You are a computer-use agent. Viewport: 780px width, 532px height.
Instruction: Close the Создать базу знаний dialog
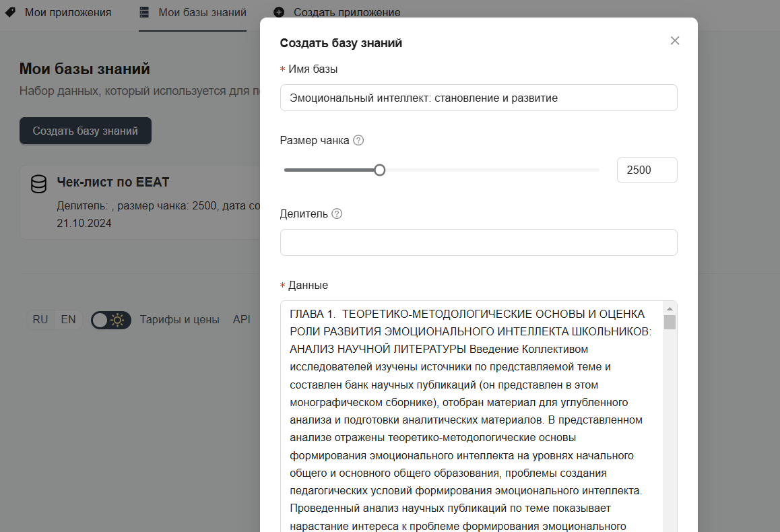[675, 40]
